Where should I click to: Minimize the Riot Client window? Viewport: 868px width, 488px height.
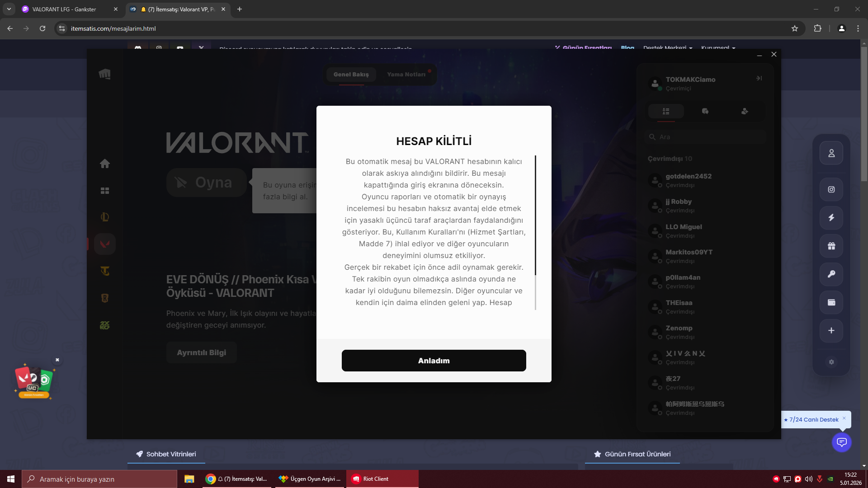coord(759,55)
